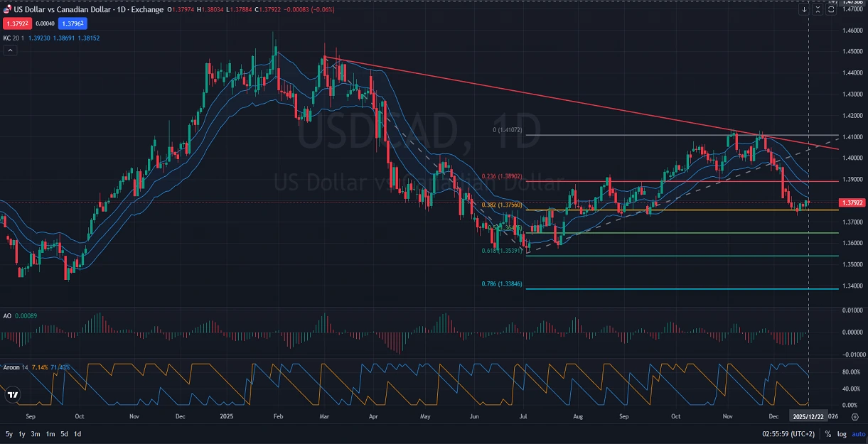The image size is (868, 444).
Task: Click the current price label 1.37922 on price axis
Action: pos(852,202)
